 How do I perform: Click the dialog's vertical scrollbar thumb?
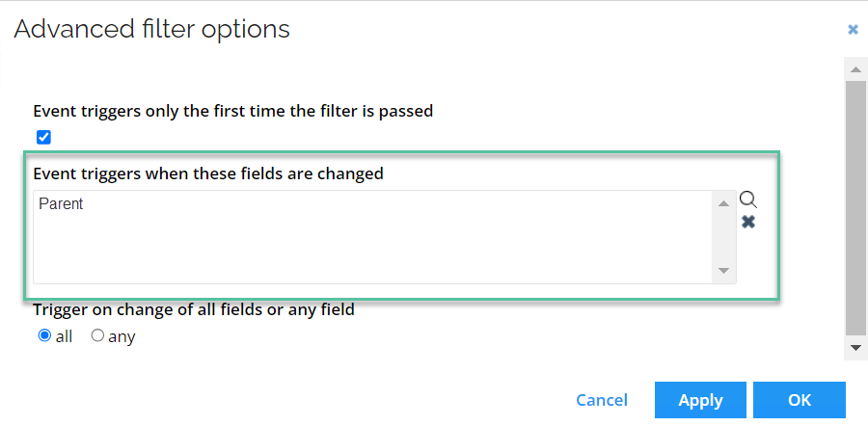[x=855, y=207]
